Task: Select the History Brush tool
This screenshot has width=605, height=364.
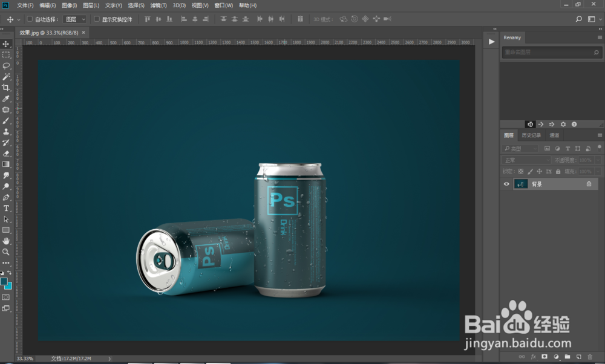Action: coord(6,143)
